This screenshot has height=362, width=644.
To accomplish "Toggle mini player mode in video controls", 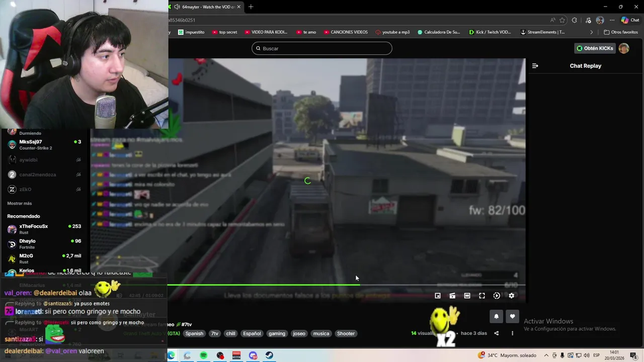I will pos(438,296).
